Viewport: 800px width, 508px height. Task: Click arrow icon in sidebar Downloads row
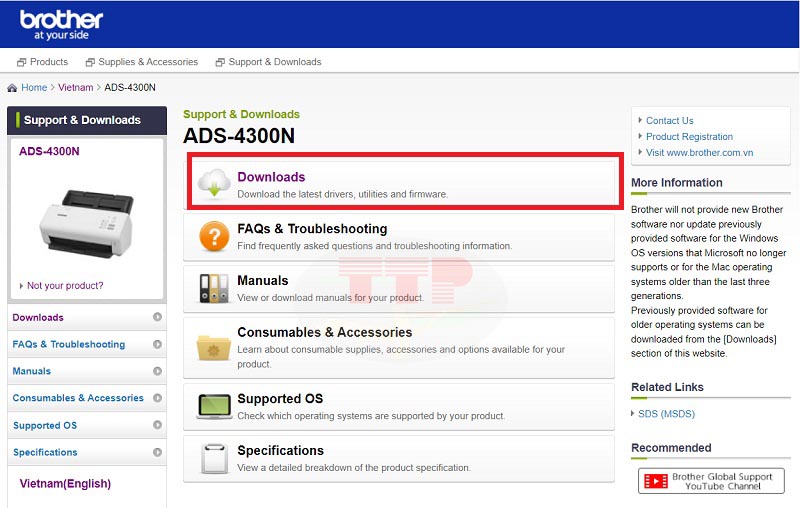click(157, 317)
